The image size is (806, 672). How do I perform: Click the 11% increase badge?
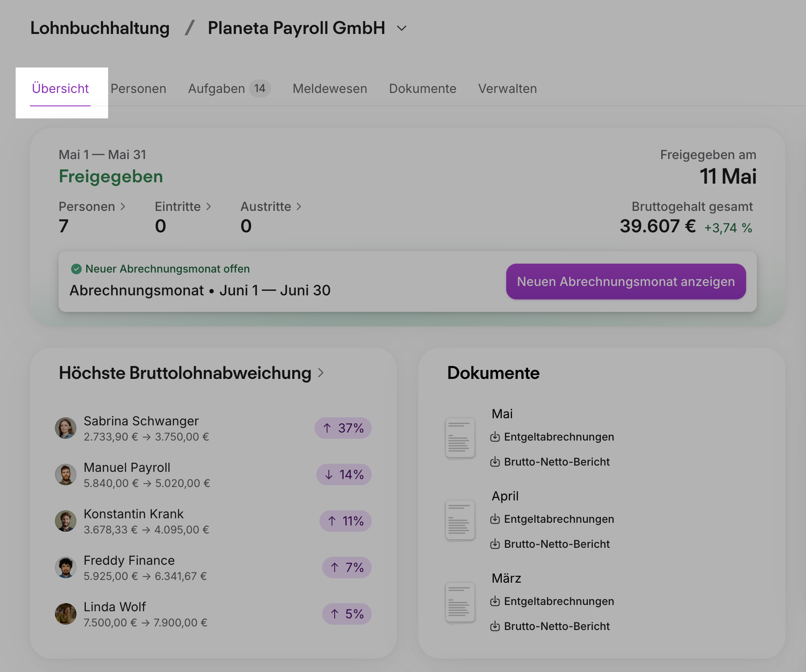pyautogui.click(x=345, y=521)
